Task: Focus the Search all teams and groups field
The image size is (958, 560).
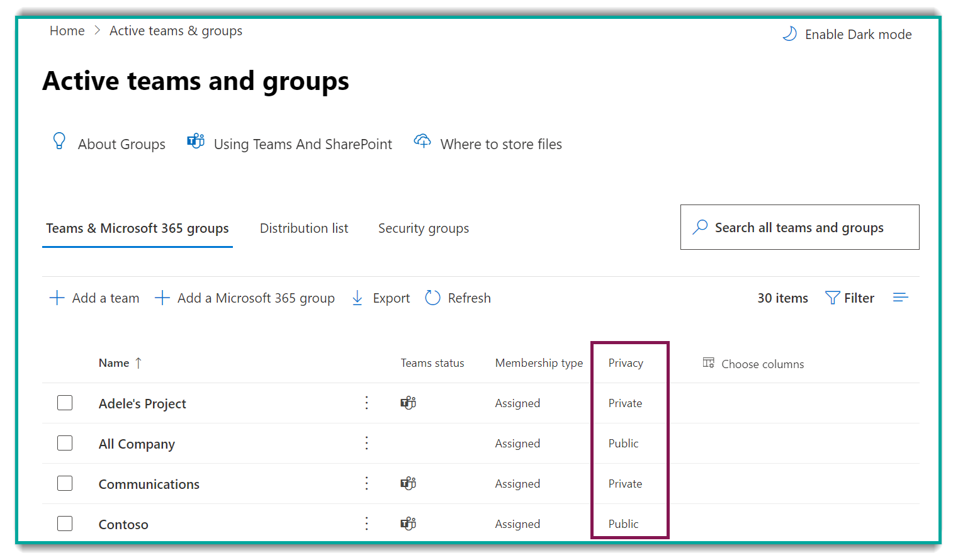Action: (799, 227)
